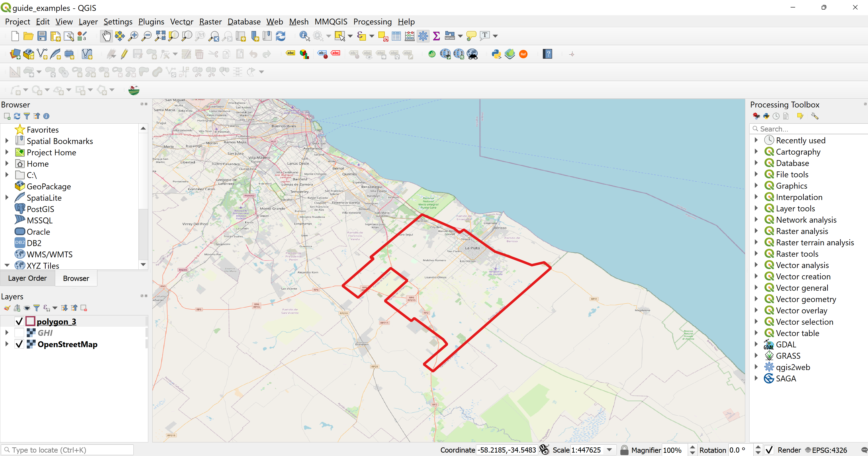Image resolution: width=868 pixels, height=456 pixels.
Task: Open the select features dropdown arrow
Action: [x=350, y=36]
